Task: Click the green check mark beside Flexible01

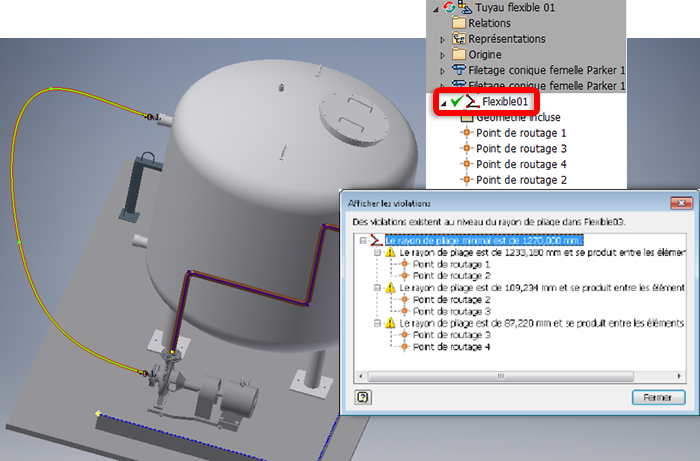Action: point(456,101)
